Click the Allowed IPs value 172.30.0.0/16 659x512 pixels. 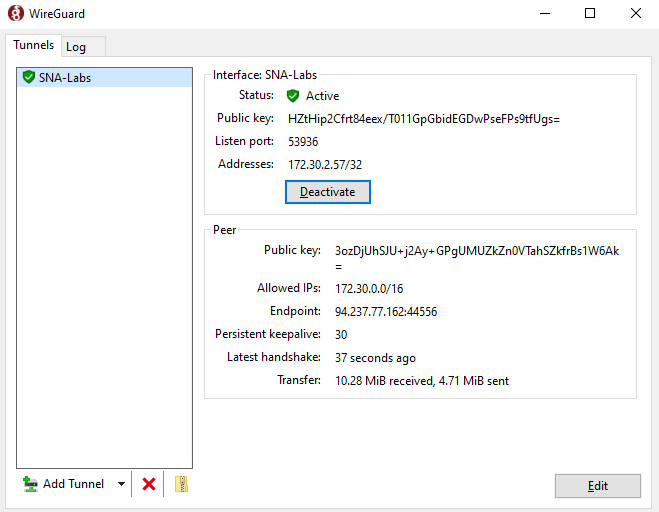click(x=370, y=289)
